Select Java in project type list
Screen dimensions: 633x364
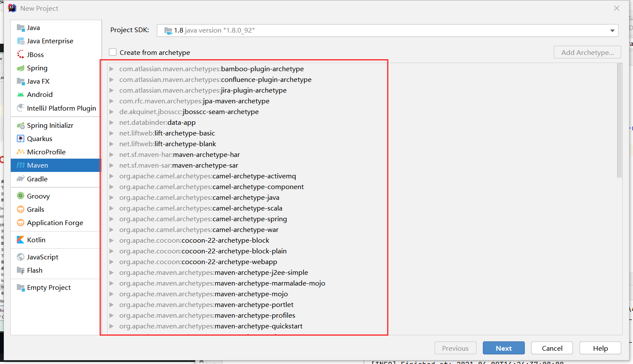pyautogui.click(x=56, y=28)
